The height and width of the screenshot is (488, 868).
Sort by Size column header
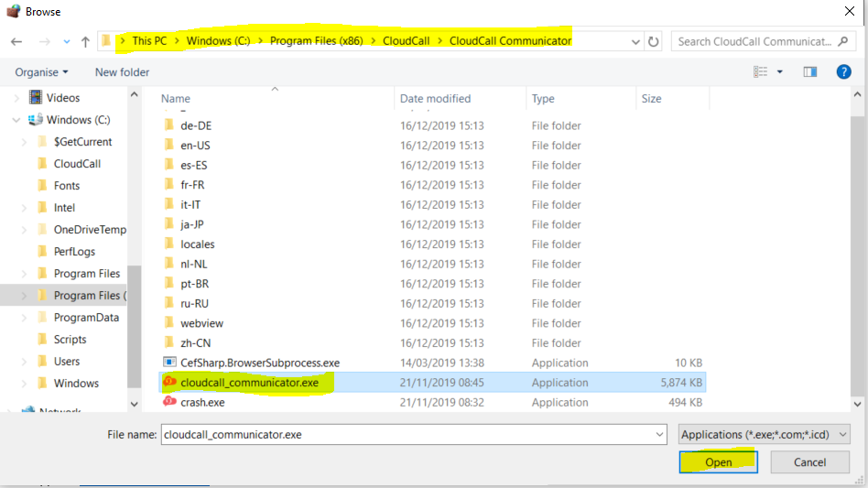652,99
